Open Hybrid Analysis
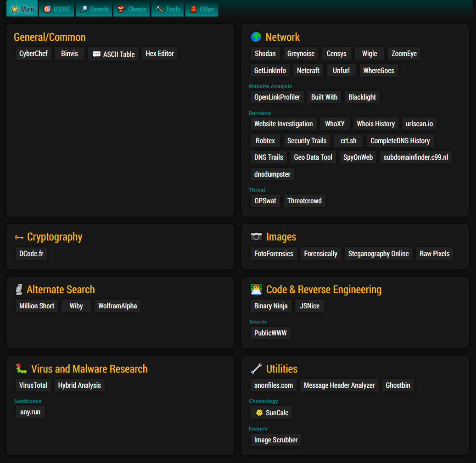Viewport: 476px width, 463px height. (x=79, y=385)
